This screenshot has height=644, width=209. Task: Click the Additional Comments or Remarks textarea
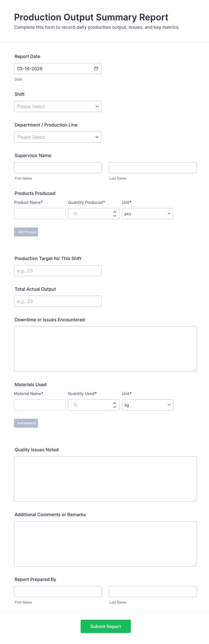105,544
